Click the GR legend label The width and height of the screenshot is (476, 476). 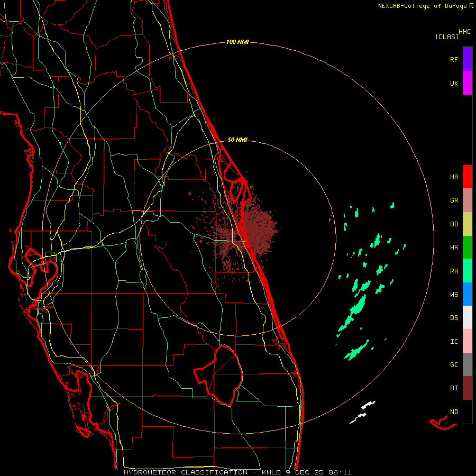pos(454,200)
